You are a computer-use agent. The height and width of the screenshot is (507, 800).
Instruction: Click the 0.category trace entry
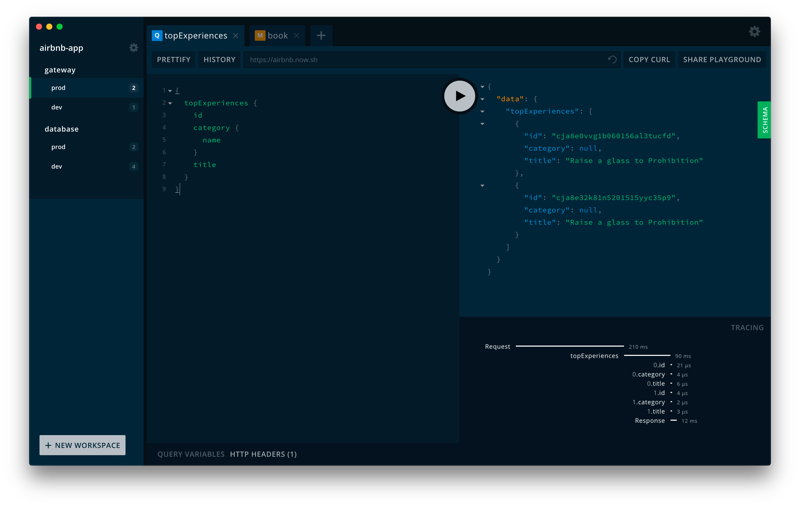[660, 374]
